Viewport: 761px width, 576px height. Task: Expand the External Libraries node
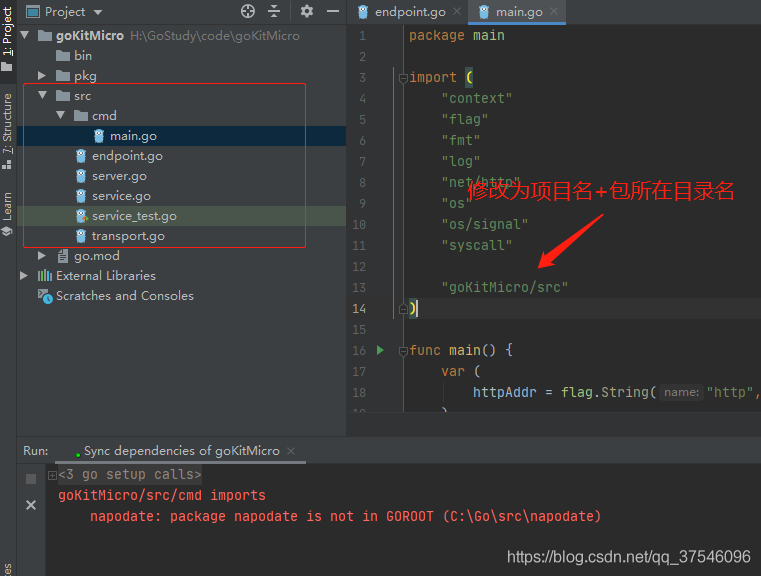(x=24, y=276)
